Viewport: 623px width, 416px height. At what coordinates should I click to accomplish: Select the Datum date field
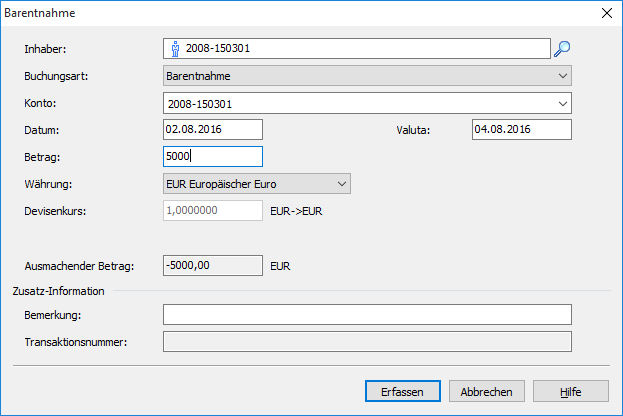(212, 130)
